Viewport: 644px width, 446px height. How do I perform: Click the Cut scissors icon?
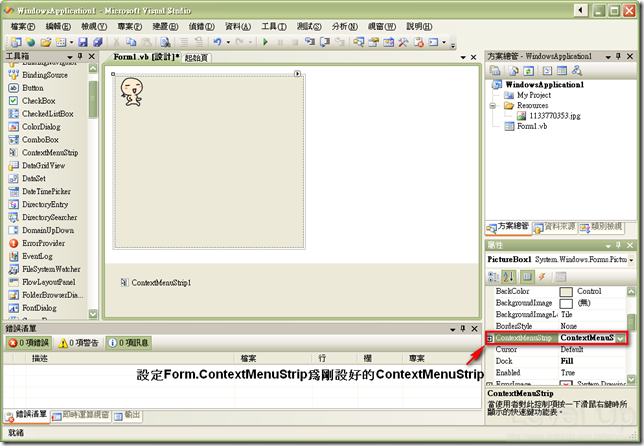pyautogui.click(x=116, y=42)
